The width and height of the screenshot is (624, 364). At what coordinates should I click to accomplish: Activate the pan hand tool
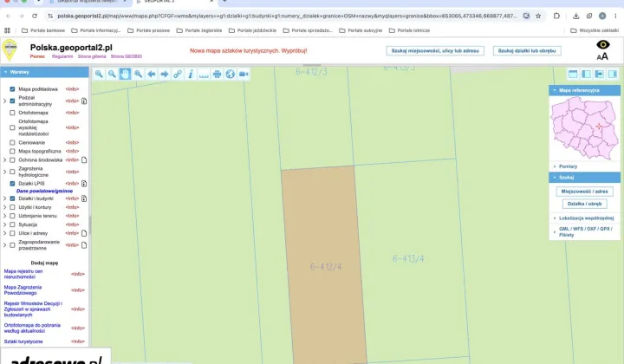click(125, 74)
